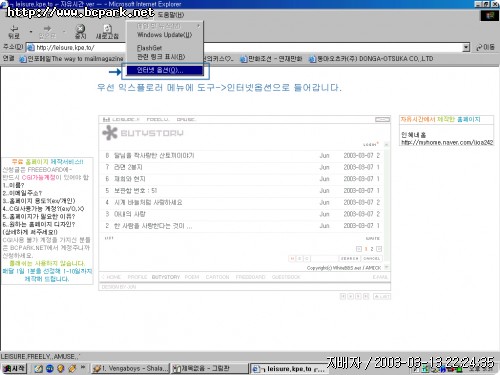
Task: Open board post 4 about 시계 바늘
Action: pos(148,202)
